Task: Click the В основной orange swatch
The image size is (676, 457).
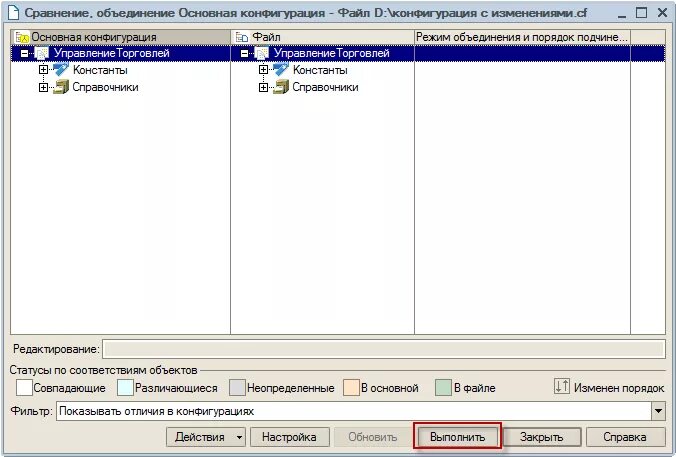Action: point(351,388)
